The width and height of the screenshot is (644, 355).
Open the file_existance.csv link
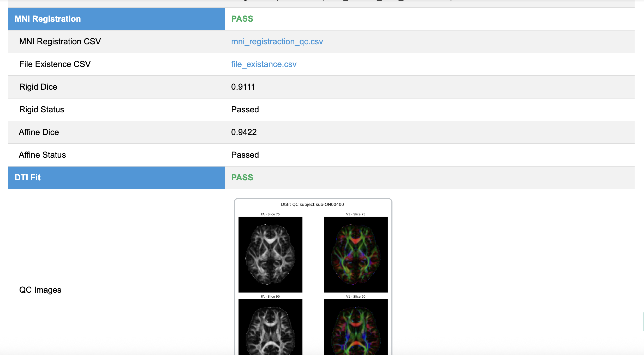[264, 64]
